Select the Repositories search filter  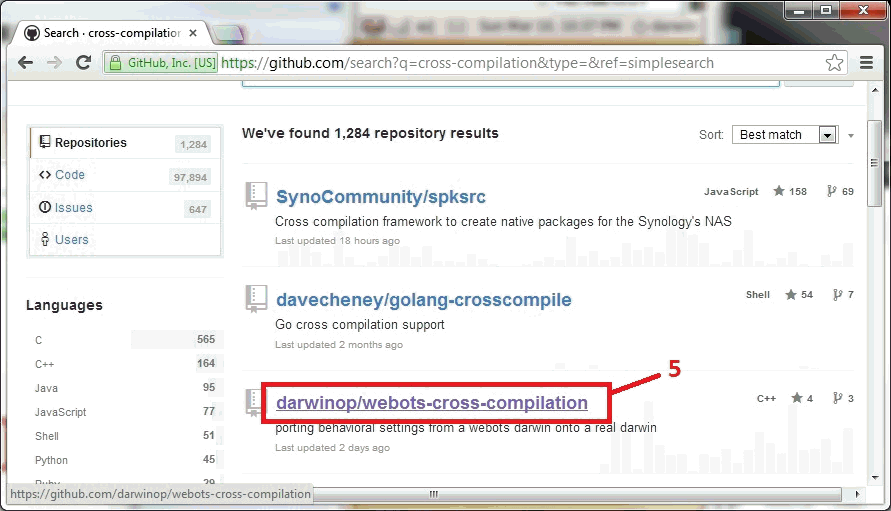90,143
